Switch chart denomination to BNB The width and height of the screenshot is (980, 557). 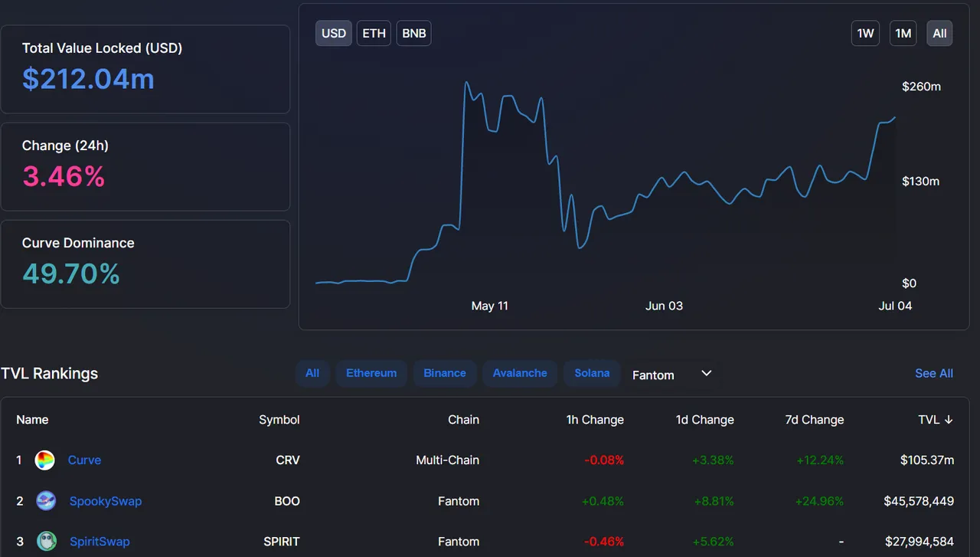pyautogui.click(x=414, y=34)
